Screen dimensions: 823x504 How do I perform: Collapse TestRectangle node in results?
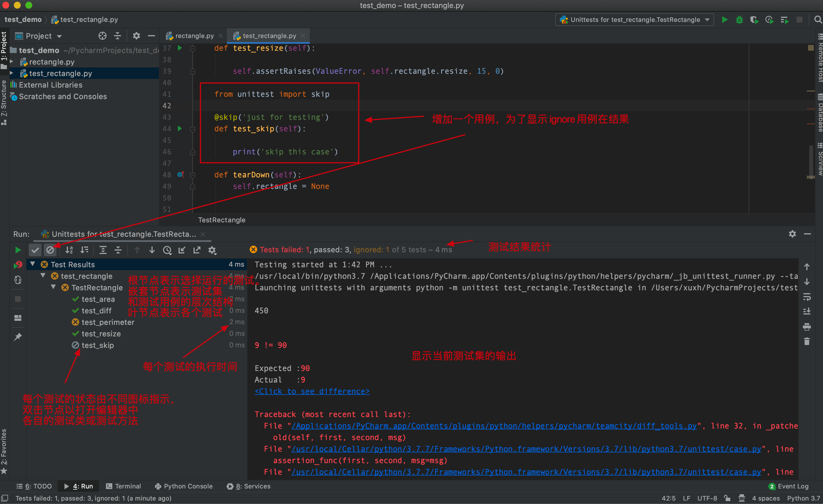[54, 287]
